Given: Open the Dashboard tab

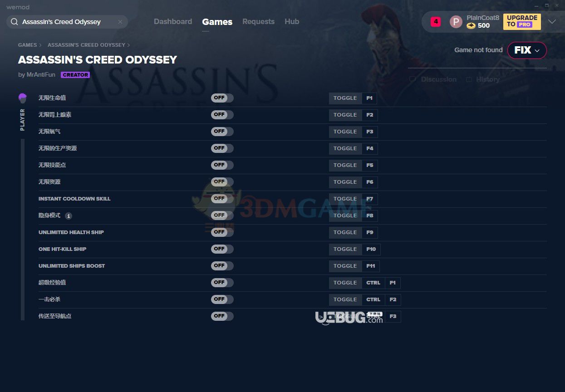Looking at the screenshot, I should [173, 22].
